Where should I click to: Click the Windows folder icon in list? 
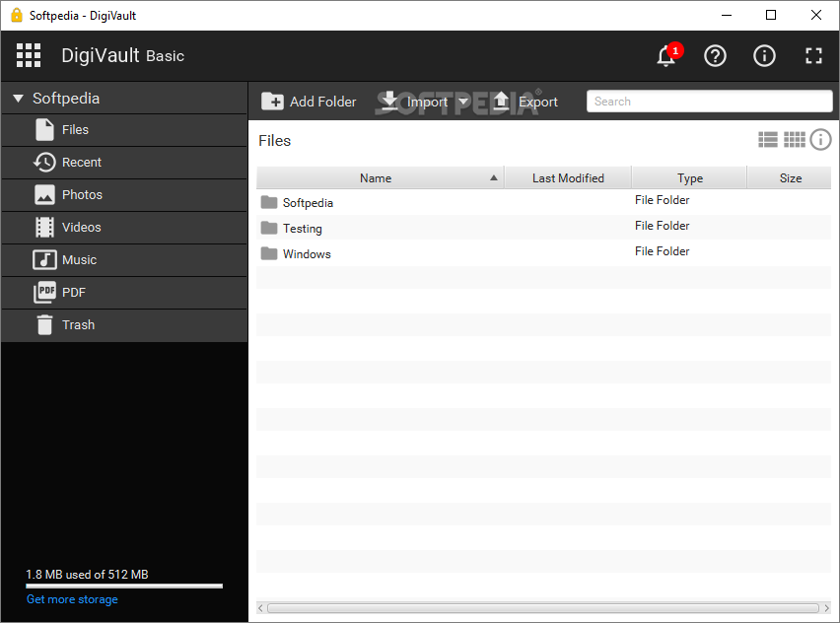269,253
